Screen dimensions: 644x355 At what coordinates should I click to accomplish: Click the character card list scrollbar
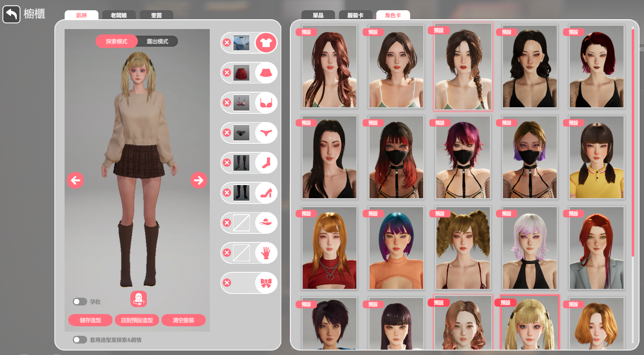(633, 143)
